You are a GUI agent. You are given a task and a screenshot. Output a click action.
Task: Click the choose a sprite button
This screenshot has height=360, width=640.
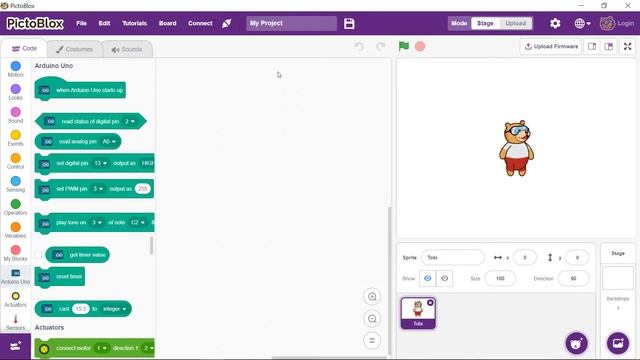(x=576, y=343)
